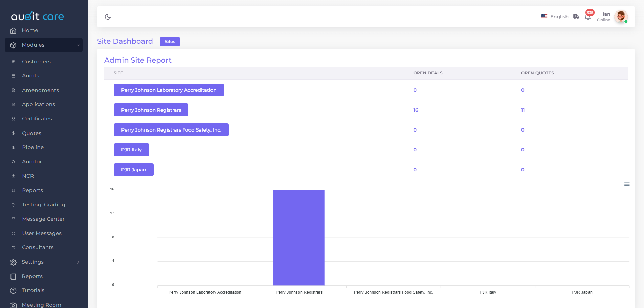644x308 pixels.
Task: Open Ian's user avatar menu
Action: [x=621, y=17]
